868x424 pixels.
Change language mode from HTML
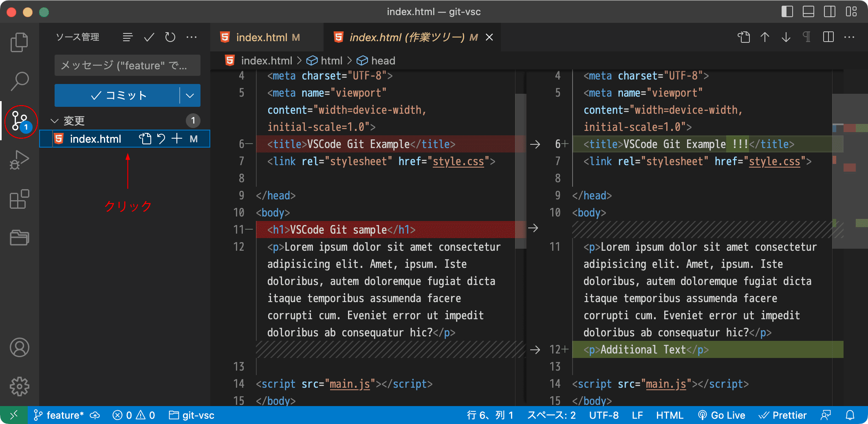coord(670,415)
